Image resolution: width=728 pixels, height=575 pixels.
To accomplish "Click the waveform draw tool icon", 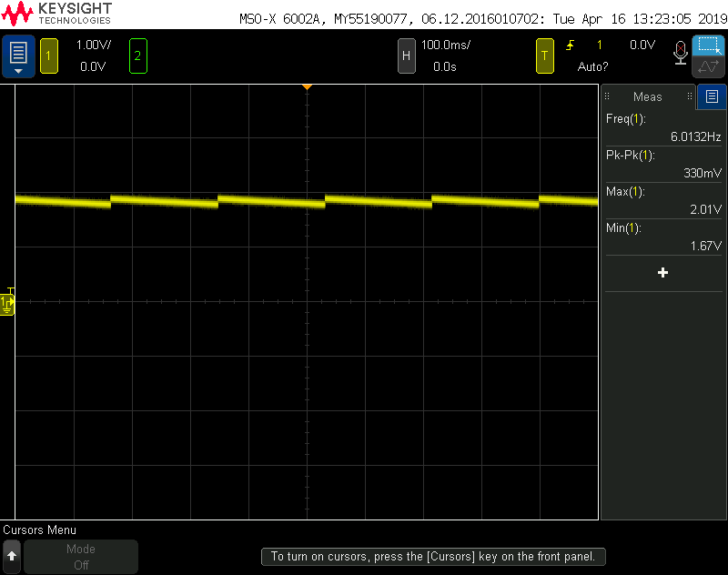I will (x=709, y=66).
